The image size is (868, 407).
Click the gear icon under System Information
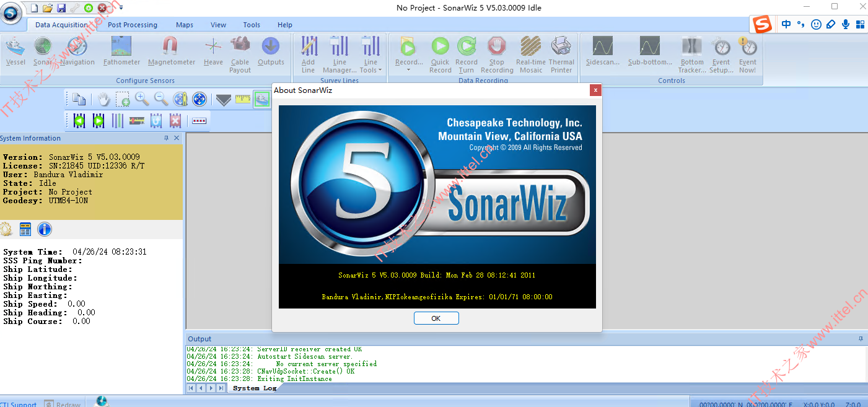6,229
